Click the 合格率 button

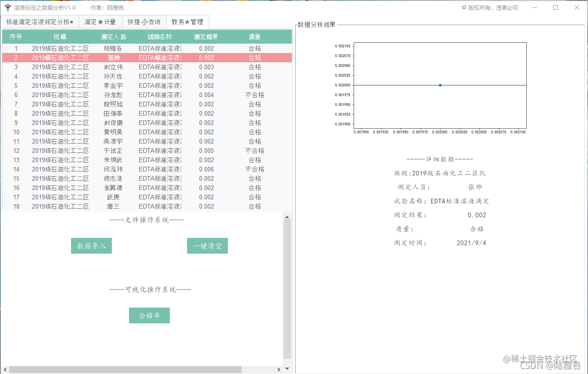149,315
